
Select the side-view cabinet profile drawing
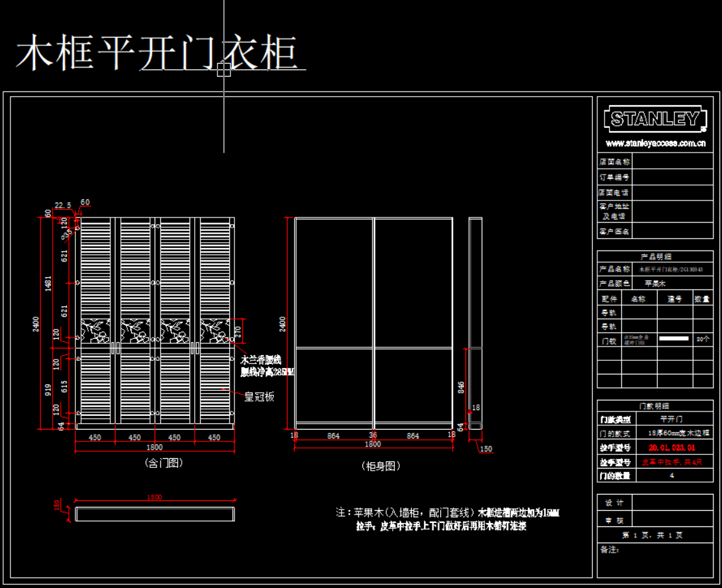[x=476, y=323]
